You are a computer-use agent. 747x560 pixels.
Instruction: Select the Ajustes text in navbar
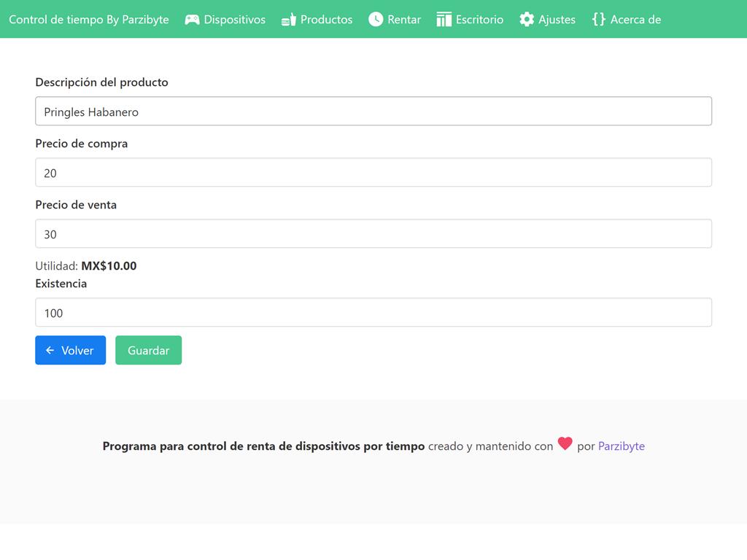click(x=557, y=20)
